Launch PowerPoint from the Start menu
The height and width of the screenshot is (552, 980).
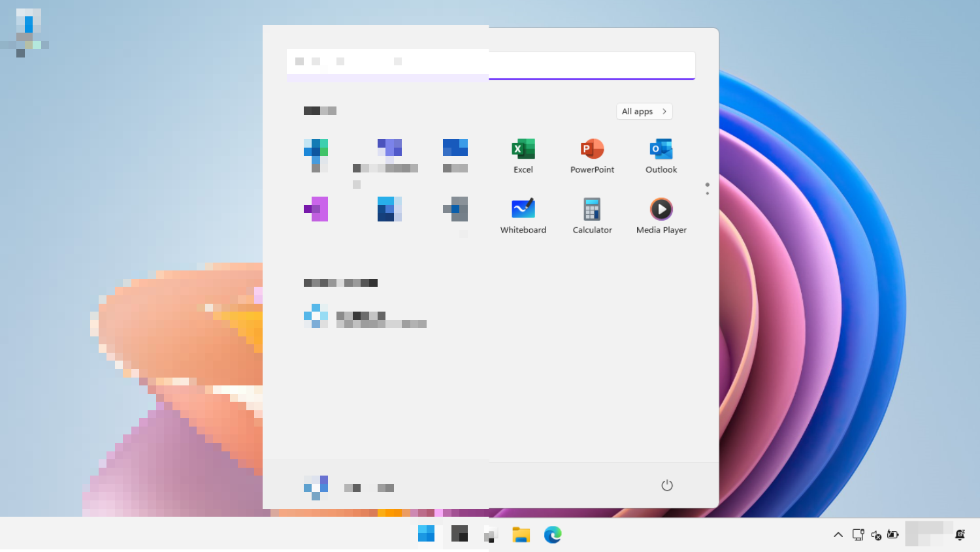pyautogui.click(x=592, y=156)
